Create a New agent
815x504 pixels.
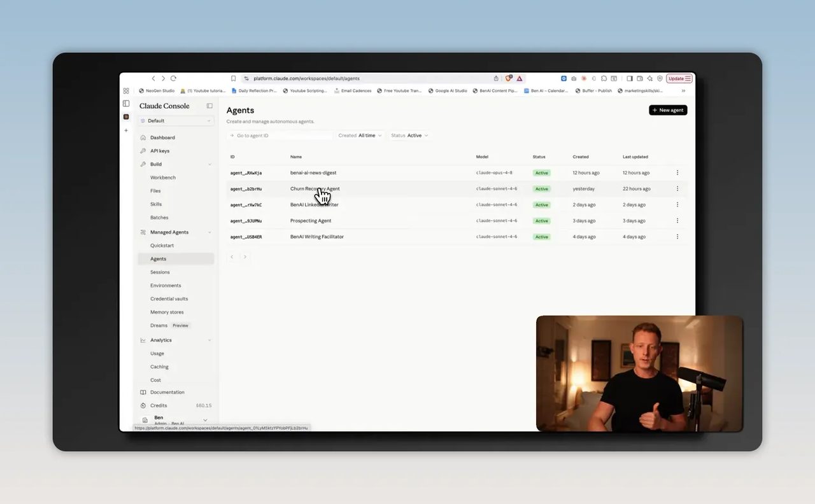[x=668, y=110]
